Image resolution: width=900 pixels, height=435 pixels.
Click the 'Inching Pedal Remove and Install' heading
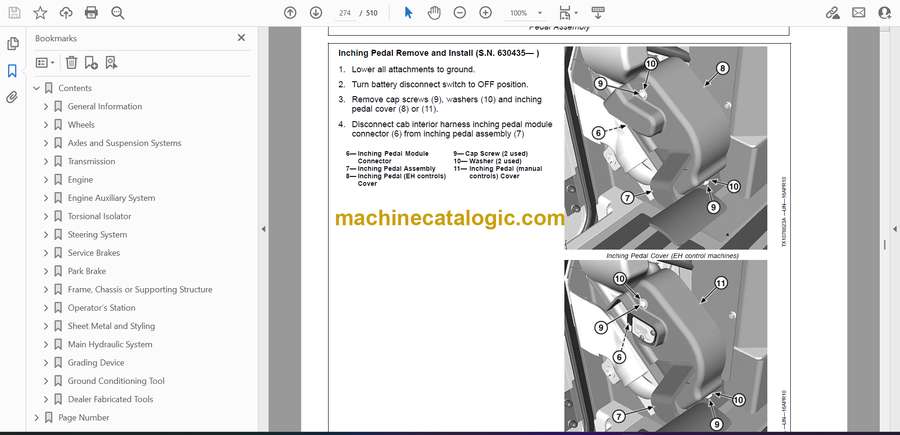[439, 53]
